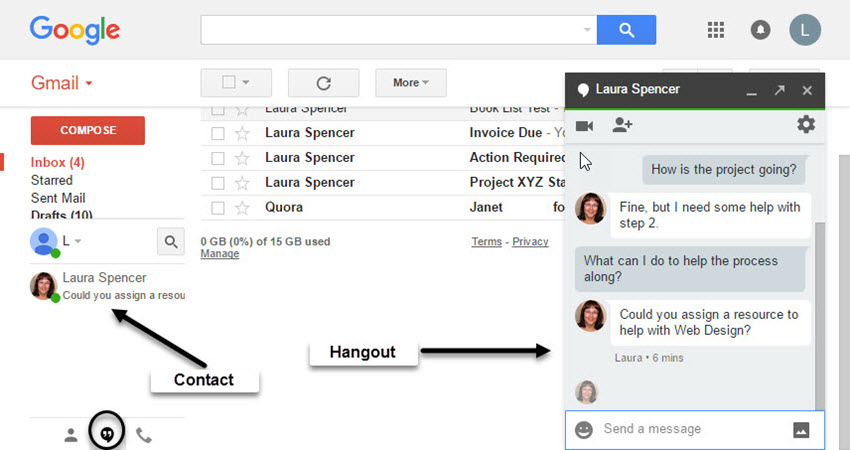
Task: Open the Privacy link
Action: pos(530,242)
